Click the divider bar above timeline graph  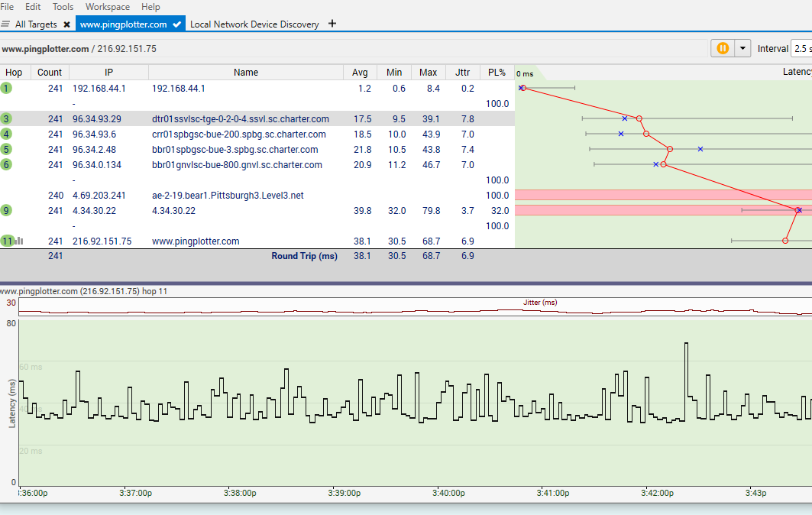click(x=406, y=283)
